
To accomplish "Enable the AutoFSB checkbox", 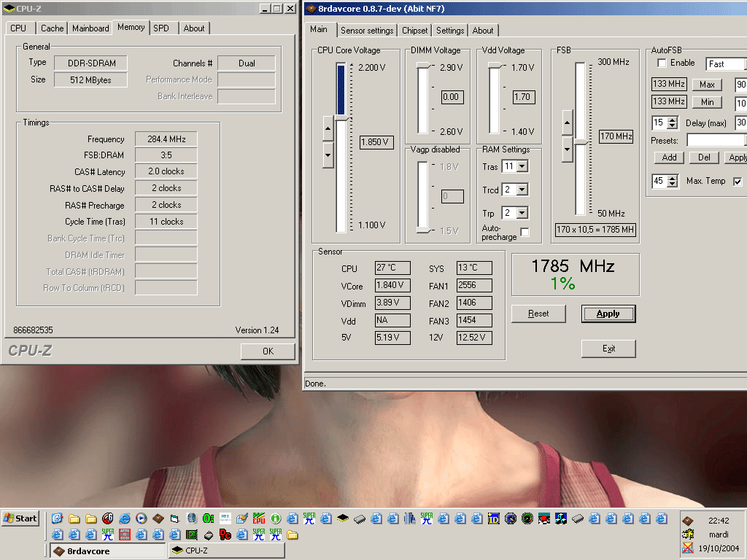I will [662, 63].
